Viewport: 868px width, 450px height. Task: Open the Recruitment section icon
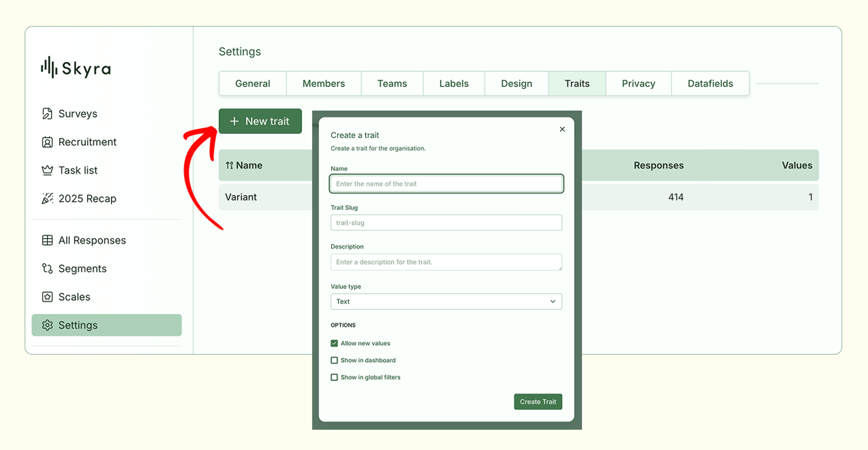click(47, 142)
